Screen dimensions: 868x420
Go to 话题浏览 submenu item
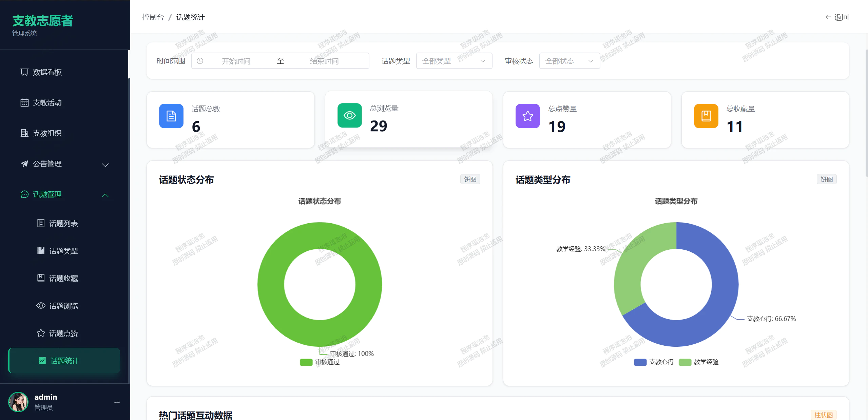[x=64, y=306]
